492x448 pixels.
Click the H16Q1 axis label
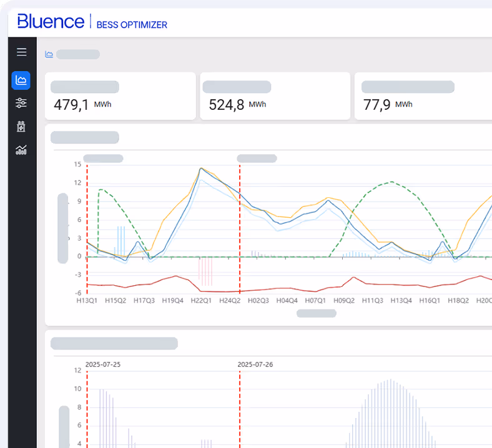pyautogui.click(x=430, y=301)
